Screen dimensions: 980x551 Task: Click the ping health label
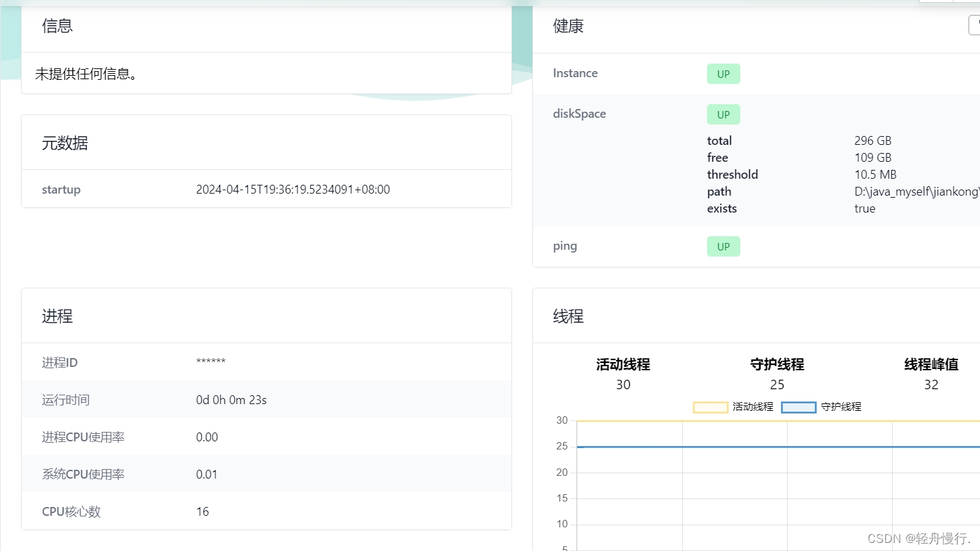pyautogui.click(x=565, y=246)
